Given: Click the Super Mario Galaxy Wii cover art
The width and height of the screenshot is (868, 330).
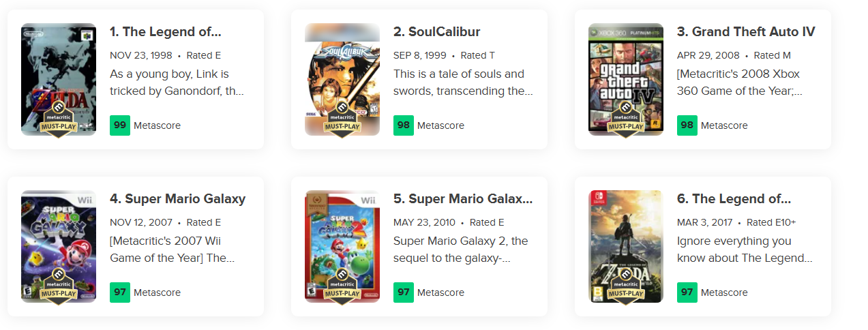Looking at the screenshot, I should (x=59, y=232).
